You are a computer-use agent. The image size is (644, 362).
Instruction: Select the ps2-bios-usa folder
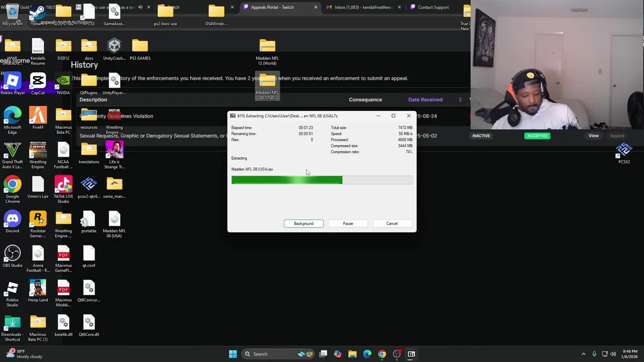(x=165, y=14)
